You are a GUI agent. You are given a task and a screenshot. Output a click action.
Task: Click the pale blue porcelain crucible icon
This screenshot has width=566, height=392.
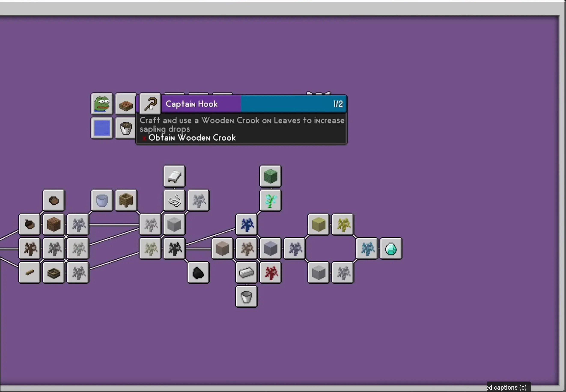click(x=102, y=200)
